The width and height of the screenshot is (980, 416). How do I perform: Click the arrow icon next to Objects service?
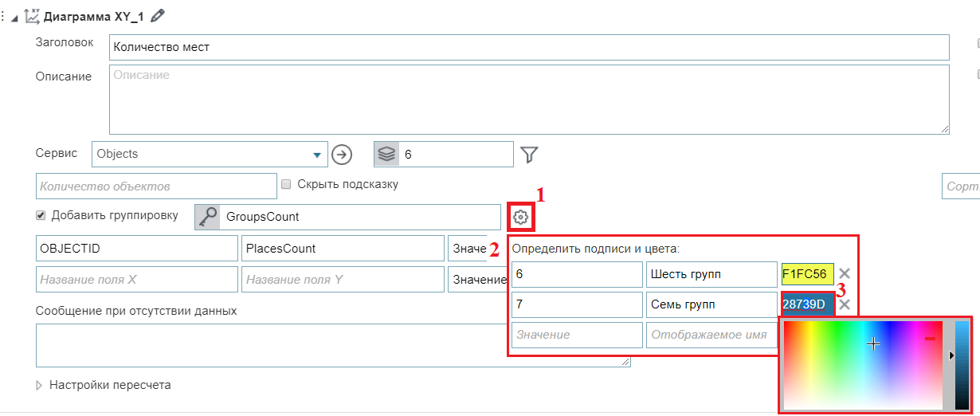342,154
